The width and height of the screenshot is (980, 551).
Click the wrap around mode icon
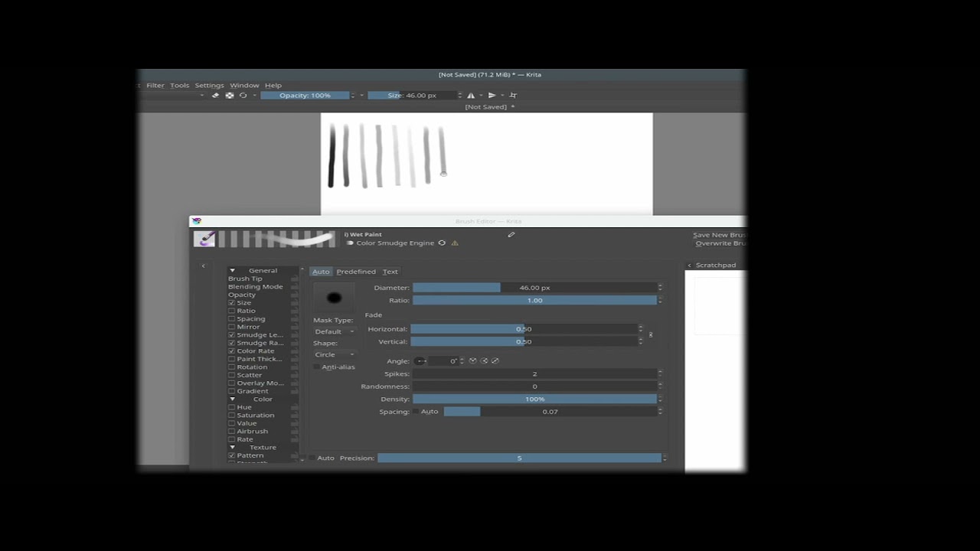tap(513, 96)
